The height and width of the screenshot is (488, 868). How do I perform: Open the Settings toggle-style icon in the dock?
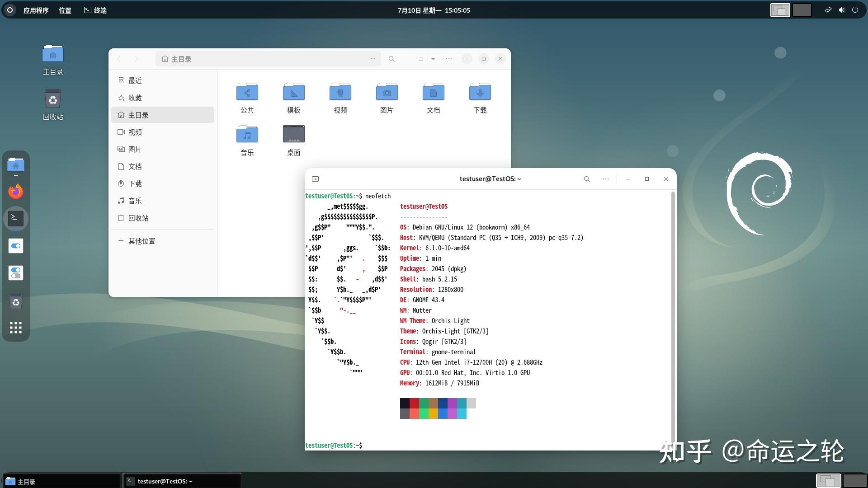(x=16, y=246)
